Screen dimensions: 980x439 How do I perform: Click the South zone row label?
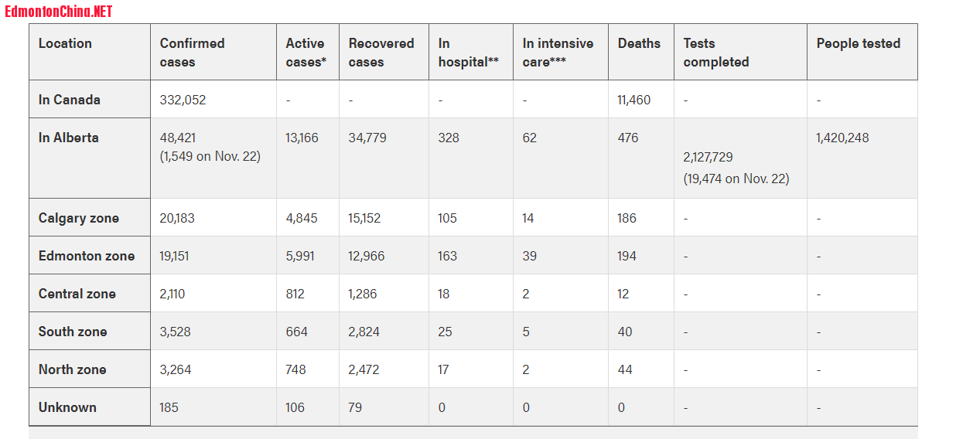pos(73,332)
